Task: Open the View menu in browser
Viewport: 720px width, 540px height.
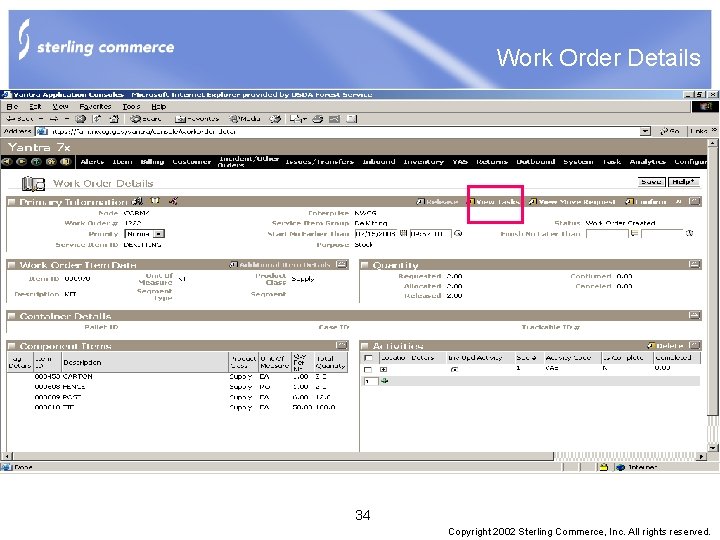Action: (60, 107)
